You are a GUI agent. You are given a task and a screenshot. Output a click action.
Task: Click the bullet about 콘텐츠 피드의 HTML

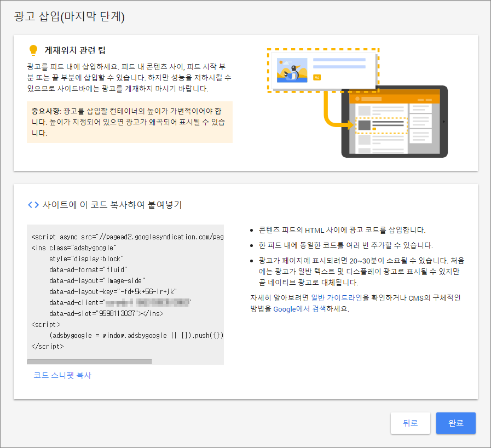[x=342, y=230]
